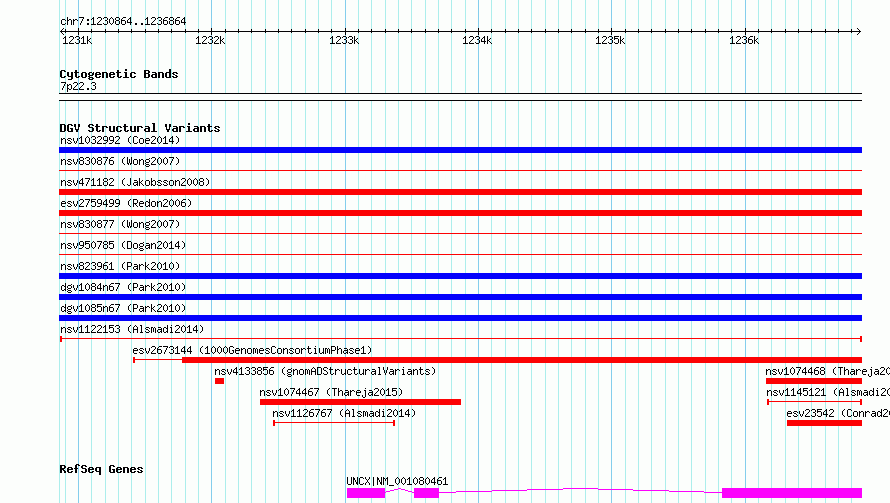Click the chr7:1230864..1236864 coordinate label
This screenshot has height=503, width=890.
pos(123,21)
